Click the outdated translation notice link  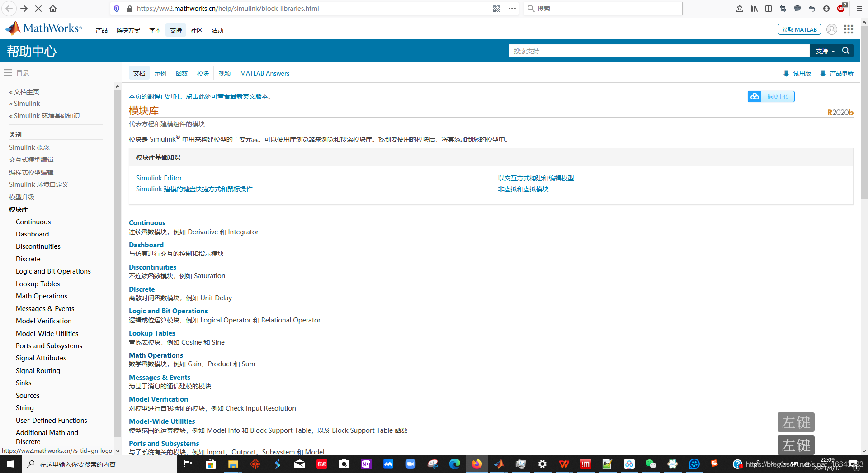point(202,96)
